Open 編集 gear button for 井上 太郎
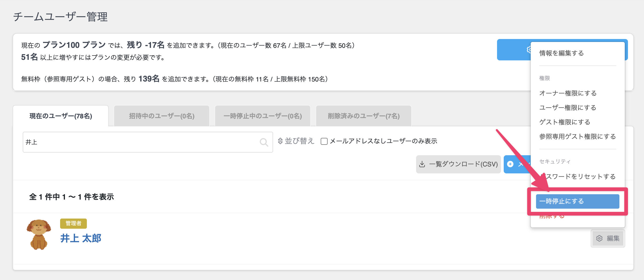Image resolution: width=644 pixels, height=280 pixels. point(608,238)
